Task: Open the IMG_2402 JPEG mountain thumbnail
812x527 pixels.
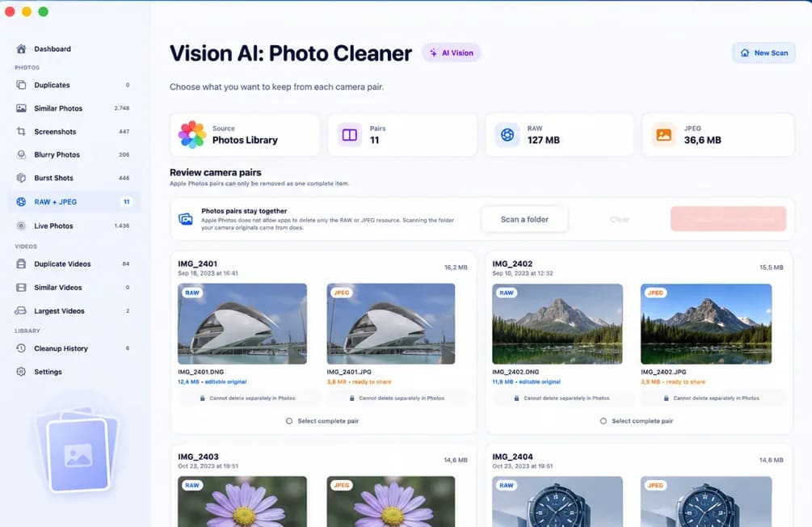Action: click(x=706, y=323)
